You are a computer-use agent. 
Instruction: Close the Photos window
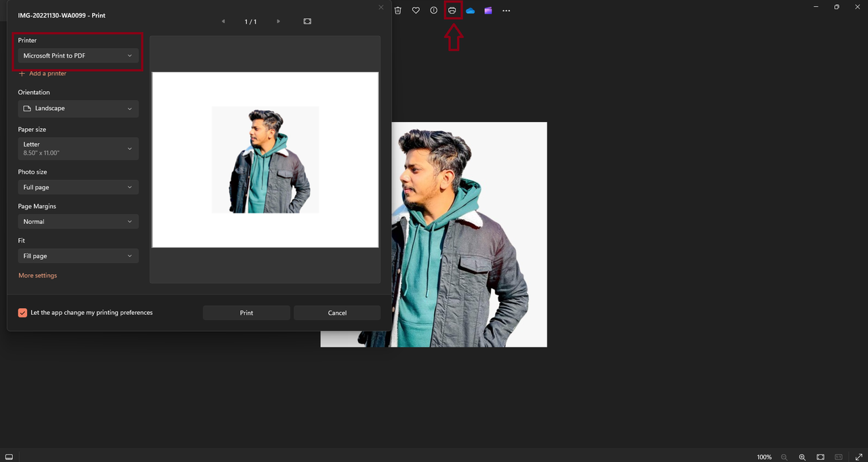[x=856, y=7]
